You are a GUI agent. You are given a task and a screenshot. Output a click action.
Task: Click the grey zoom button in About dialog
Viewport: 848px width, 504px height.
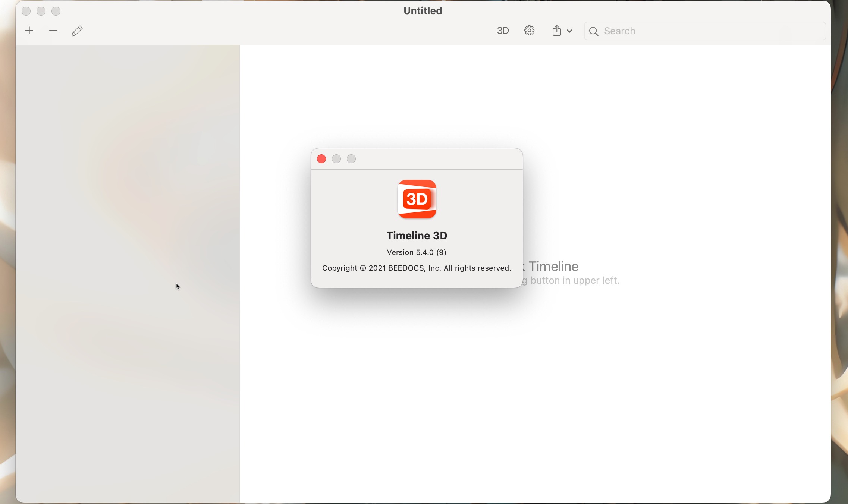click(x=351, y=159)
